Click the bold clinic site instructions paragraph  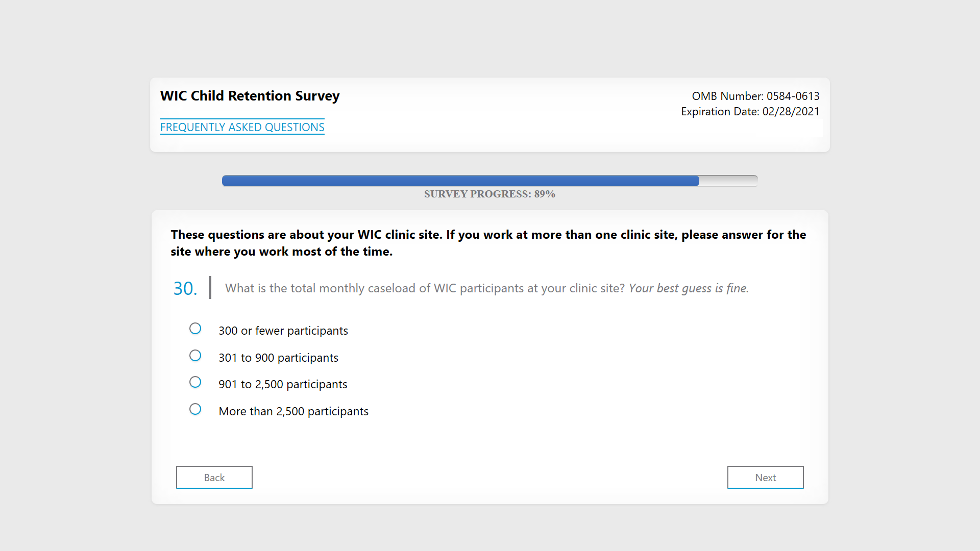[488, 243]
